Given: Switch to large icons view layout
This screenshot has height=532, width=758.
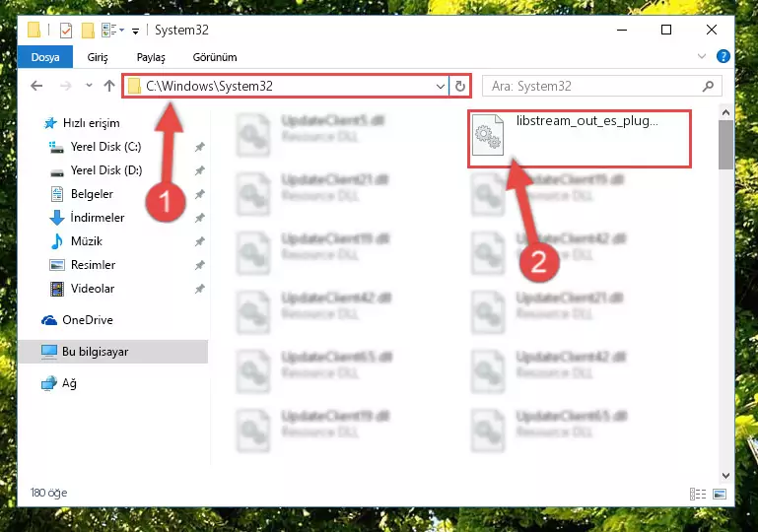Looking at the screenshot, I should pyautogui.click(x=720, y=494).
